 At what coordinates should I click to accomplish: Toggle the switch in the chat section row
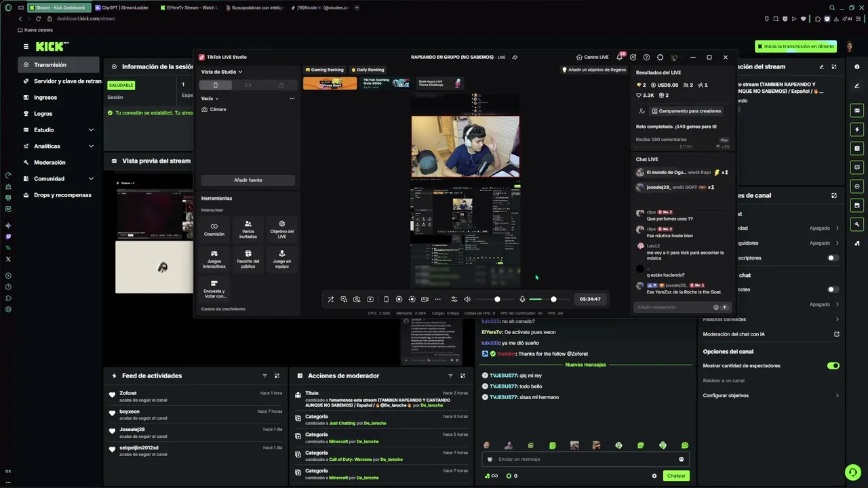[833, 289]
